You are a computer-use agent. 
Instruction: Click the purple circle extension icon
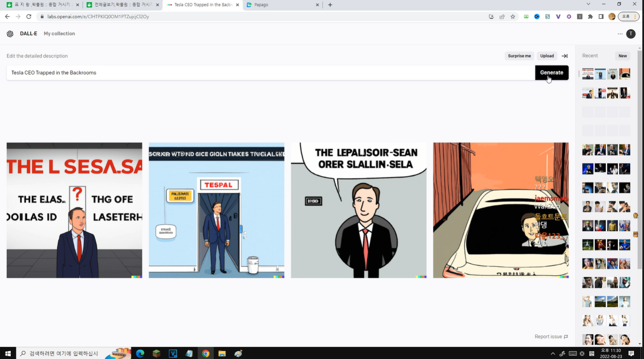tap(569, 17)
